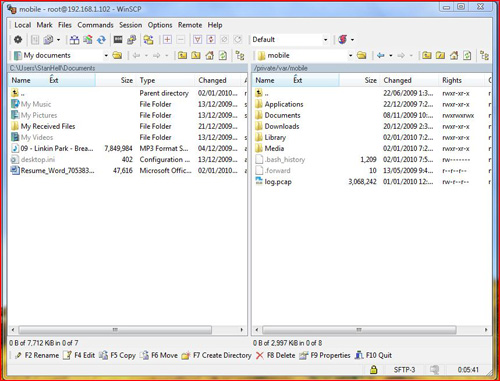Select the remote Applications folder
500x381 pixels.
click(284, 104)
